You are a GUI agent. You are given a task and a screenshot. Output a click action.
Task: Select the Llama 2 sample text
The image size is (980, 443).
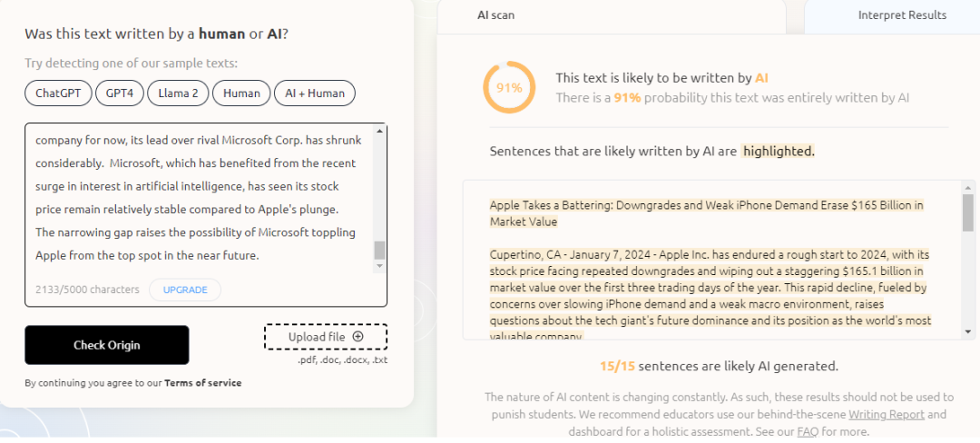click(x=178, y=93)
